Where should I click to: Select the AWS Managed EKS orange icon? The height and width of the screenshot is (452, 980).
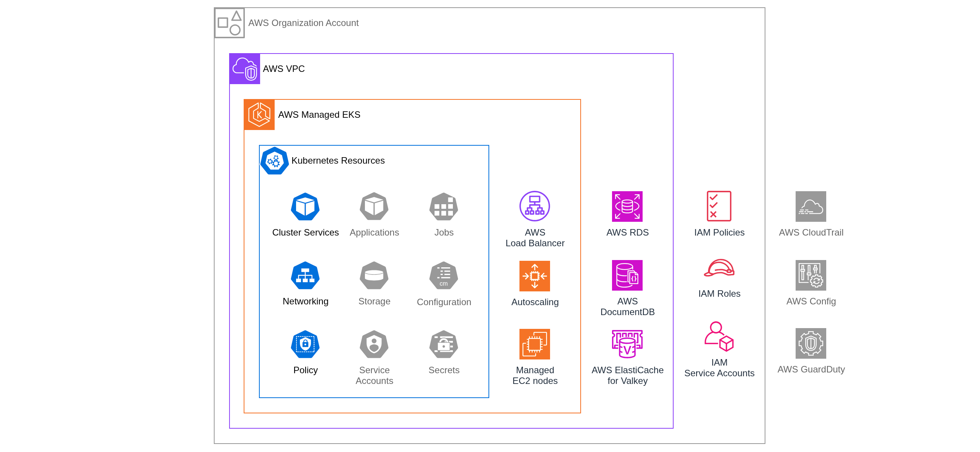pos(259,115)
